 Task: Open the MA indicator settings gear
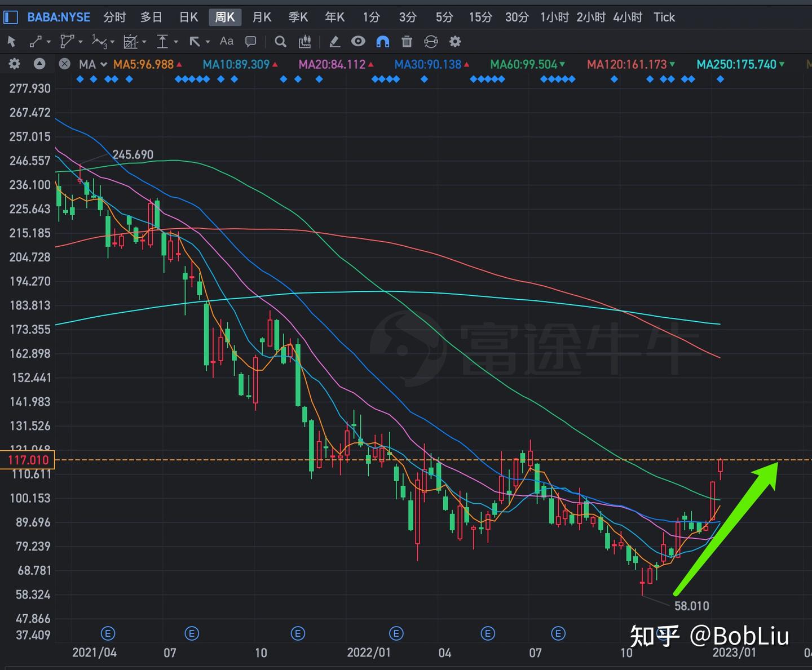pyautogui.click(x=14, y=64)
